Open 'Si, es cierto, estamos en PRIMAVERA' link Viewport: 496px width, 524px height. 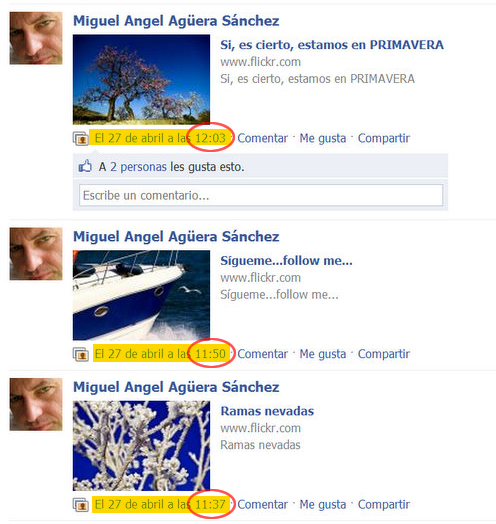(332, 45)
